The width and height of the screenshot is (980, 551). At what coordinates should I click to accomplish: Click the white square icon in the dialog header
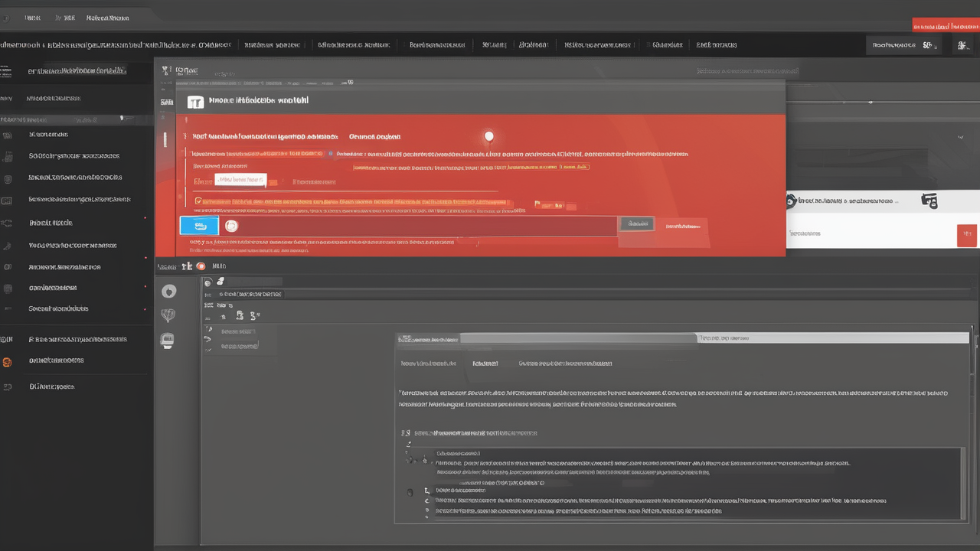[x=195, y=102]
